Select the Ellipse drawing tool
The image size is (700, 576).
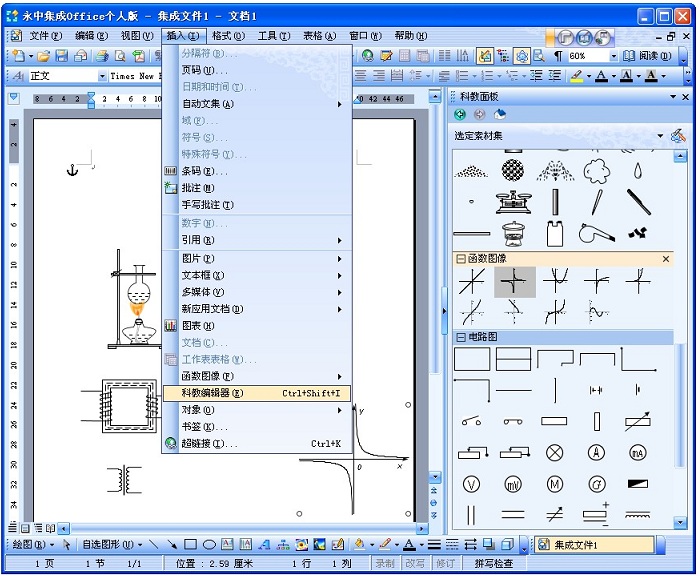pos(209,544)
